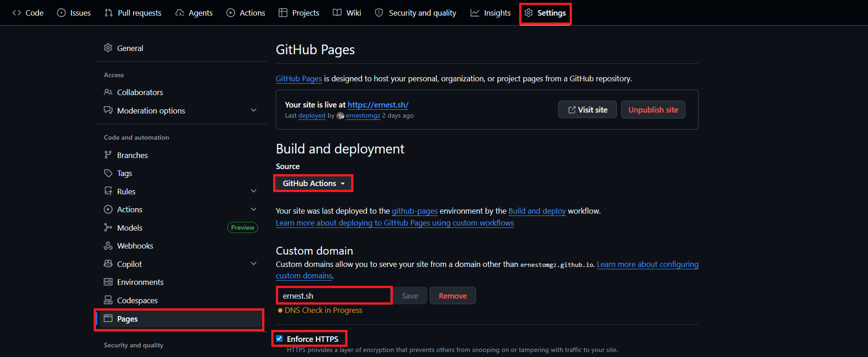Click the Pages browser icon in sidebar
Screen dimensions: 868x357
[x=108, y=318]
